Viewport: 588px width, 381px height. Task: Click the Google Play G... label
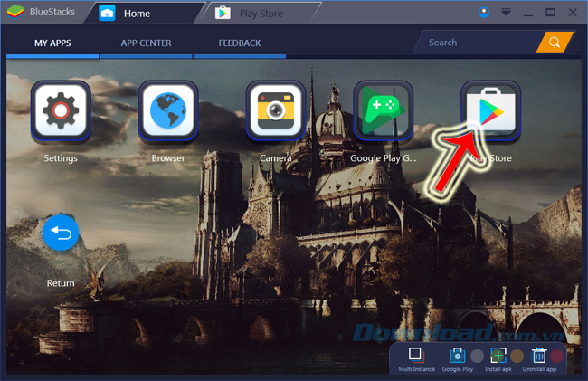coord(384,158)
